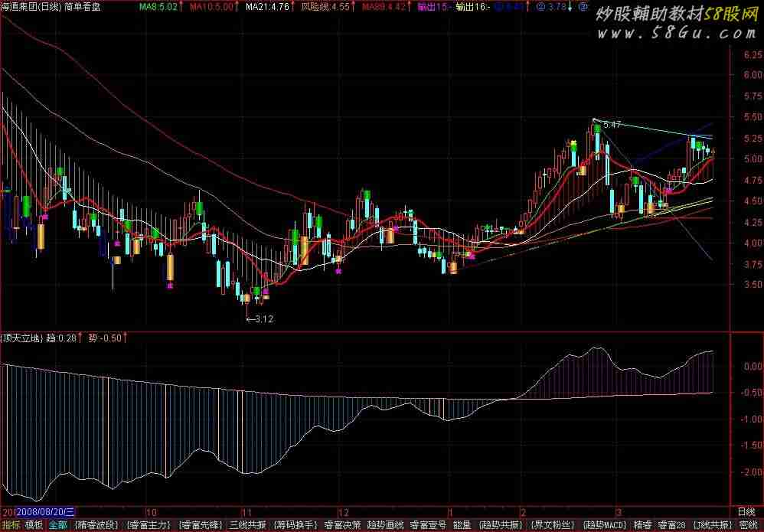
Task: Click the 3.12 low price marker
Action: (263, 318)
